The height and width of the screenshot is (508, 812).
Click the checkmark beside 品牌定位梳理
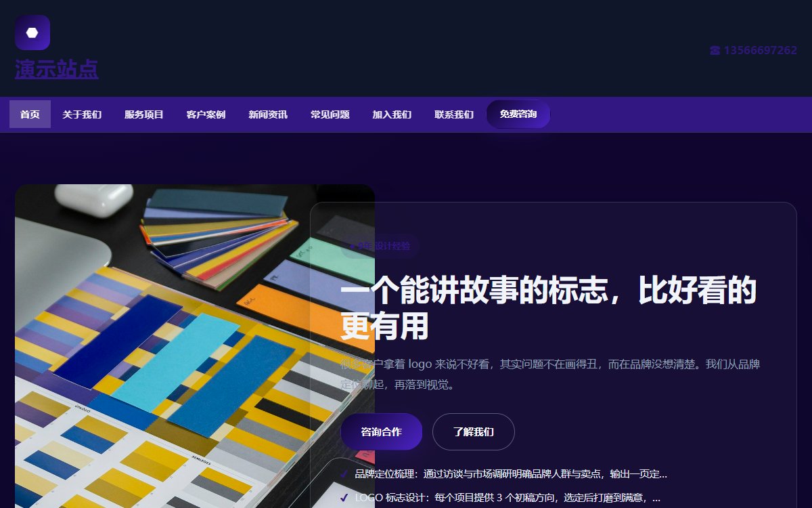coord(344,474)
